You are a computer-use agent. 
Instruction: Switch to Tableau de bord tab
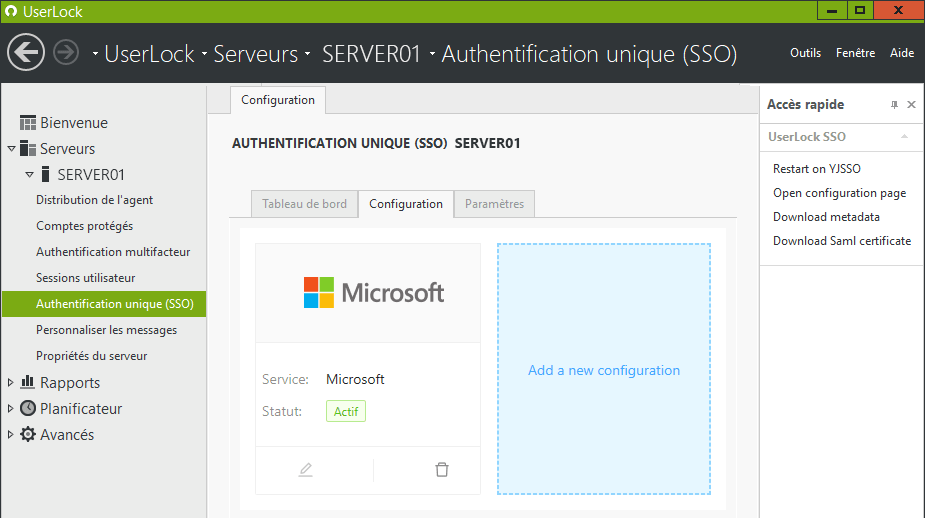(304, 204)
